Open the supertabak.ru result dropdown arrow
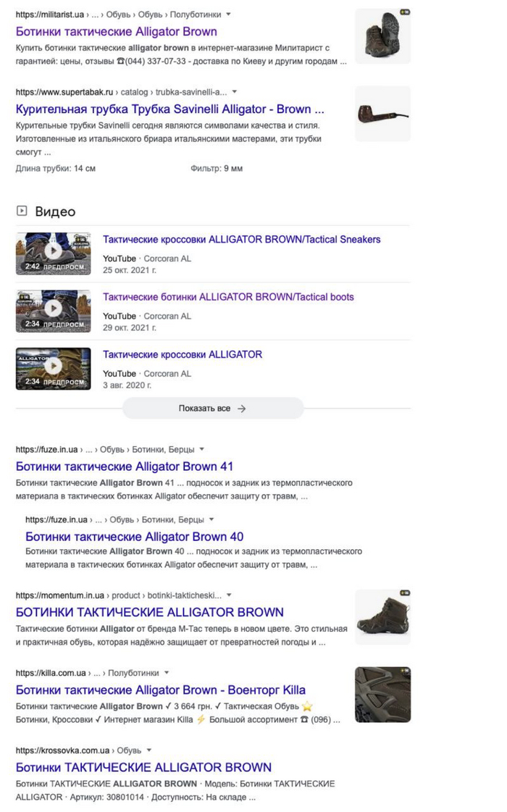This screenshot has height=812, width=507. click(x=235, y=92)
